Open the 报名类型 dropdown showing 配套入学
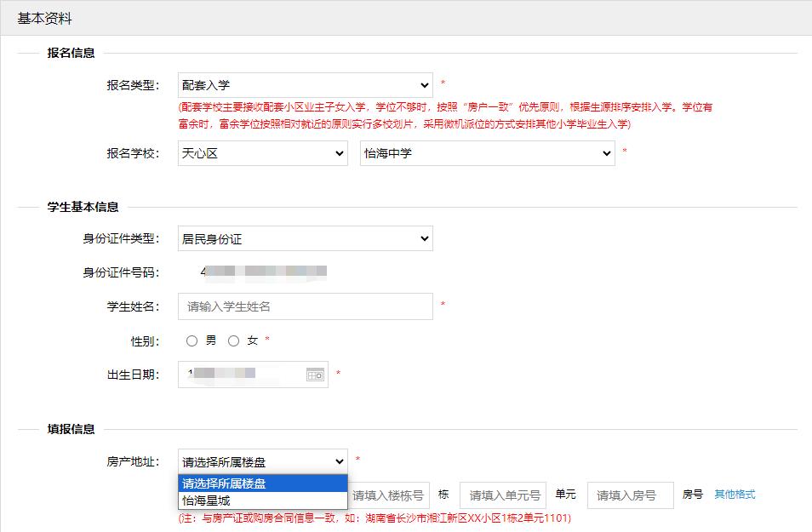This screenshot has width=812, height=532. 305,85
